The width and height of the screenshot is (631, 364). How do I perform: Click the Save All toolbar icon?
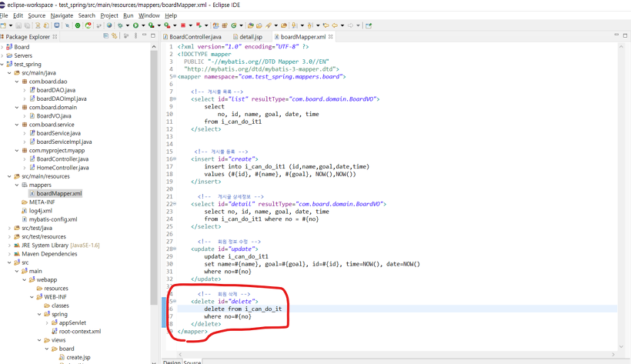(27, 25)
